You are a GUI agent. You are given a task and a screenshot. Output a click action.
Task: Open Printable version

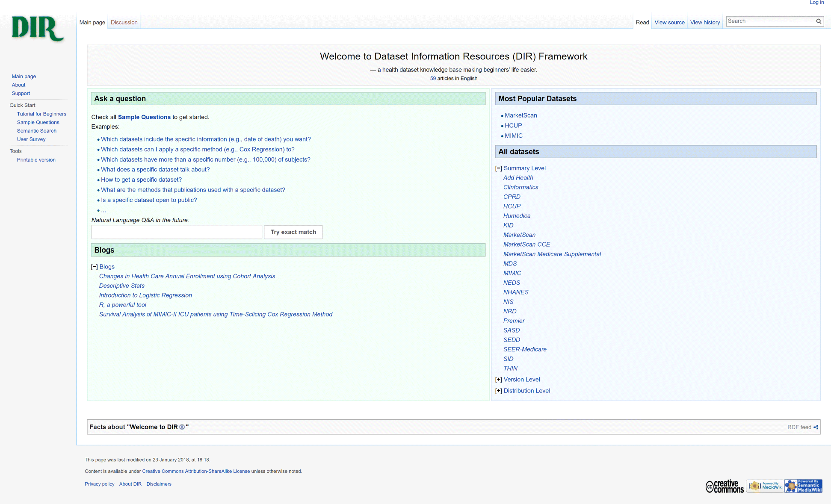point(36,160)
